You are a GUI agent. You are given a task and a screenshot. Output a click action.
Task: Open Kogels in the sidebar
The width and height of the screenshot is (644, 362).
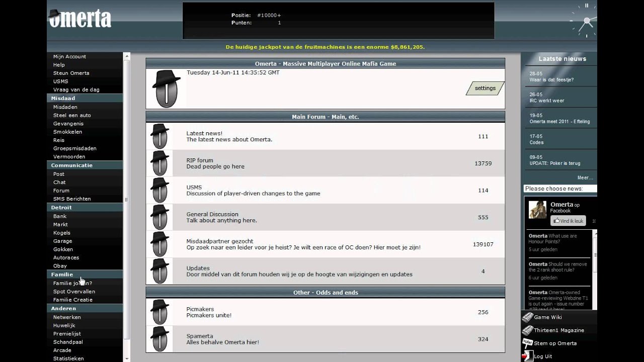[62, 233]
